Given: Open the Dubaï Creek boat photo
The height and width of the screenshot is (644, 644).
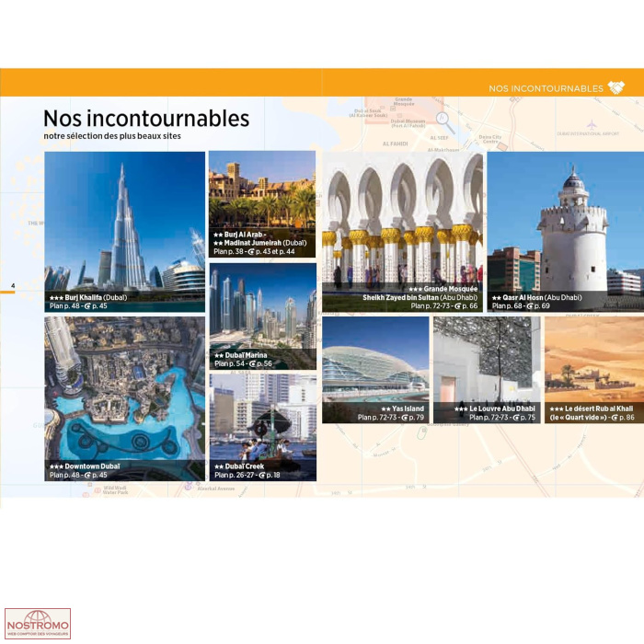Looking at the screenshot, I should tap(263, 427).
